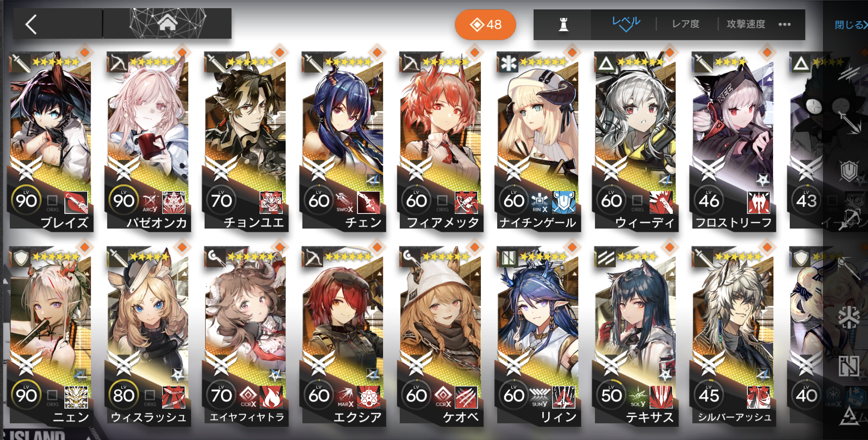The image size is (868, 440).
Task: Go back with the left arrow icon
Action: [31, 24]
